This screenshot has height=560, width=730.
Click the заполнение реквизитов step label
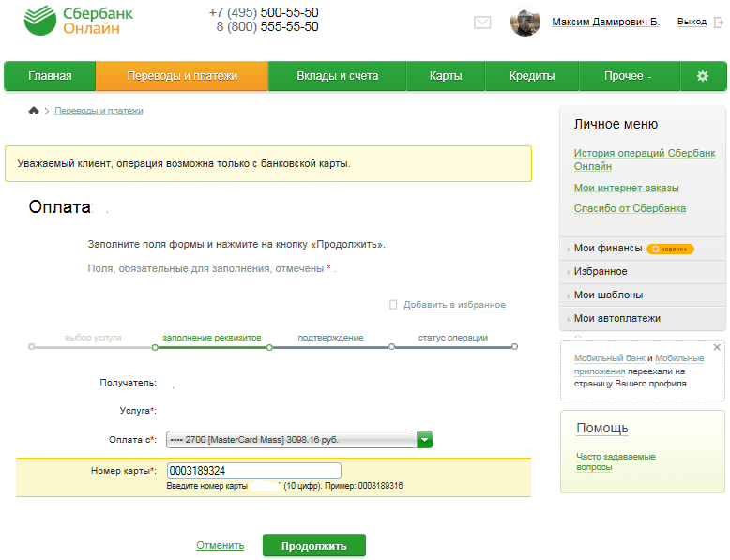pos(212,338)
